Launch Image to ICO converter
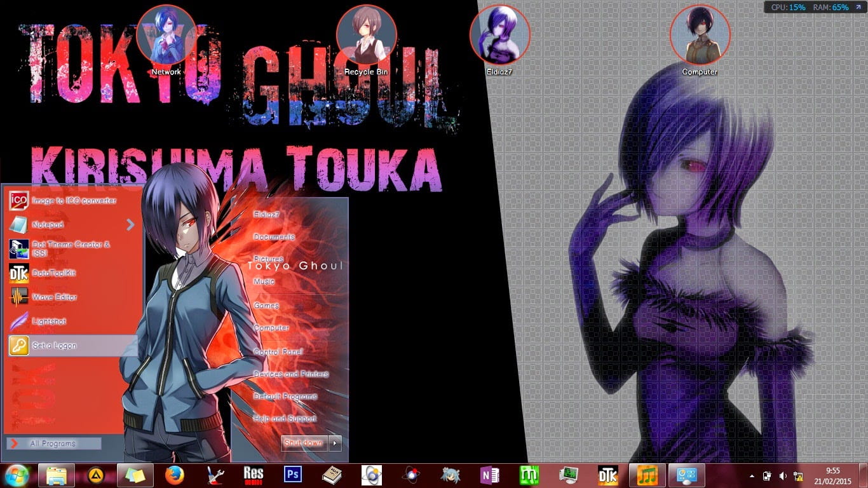The width and height of the screenshot is (868, 488). (74, 201)
